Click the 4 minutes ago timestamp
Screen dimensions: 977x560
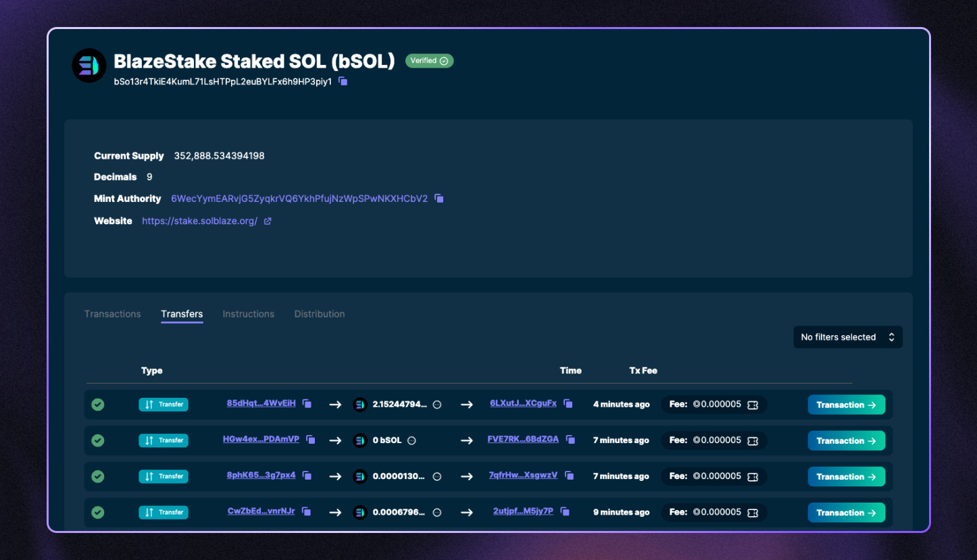pyautogui.click(x=622, y=405)
